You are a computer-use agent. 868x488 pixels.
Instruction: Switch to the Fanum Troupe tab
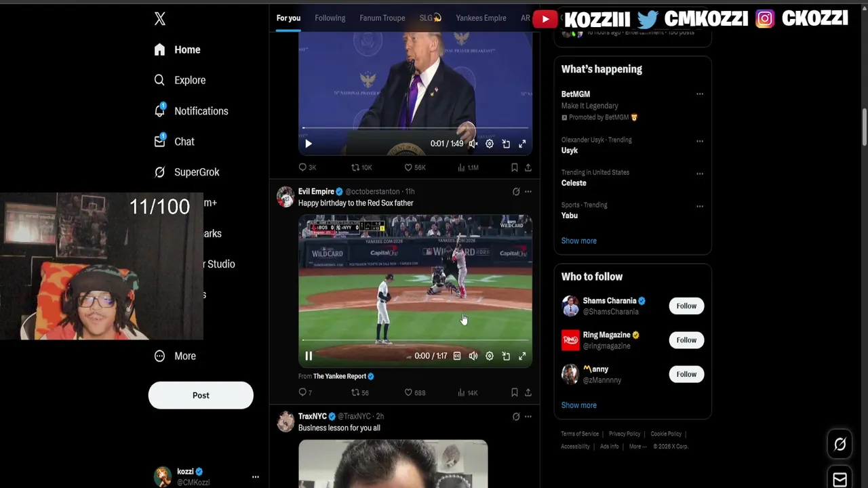[x=382, y=18]
